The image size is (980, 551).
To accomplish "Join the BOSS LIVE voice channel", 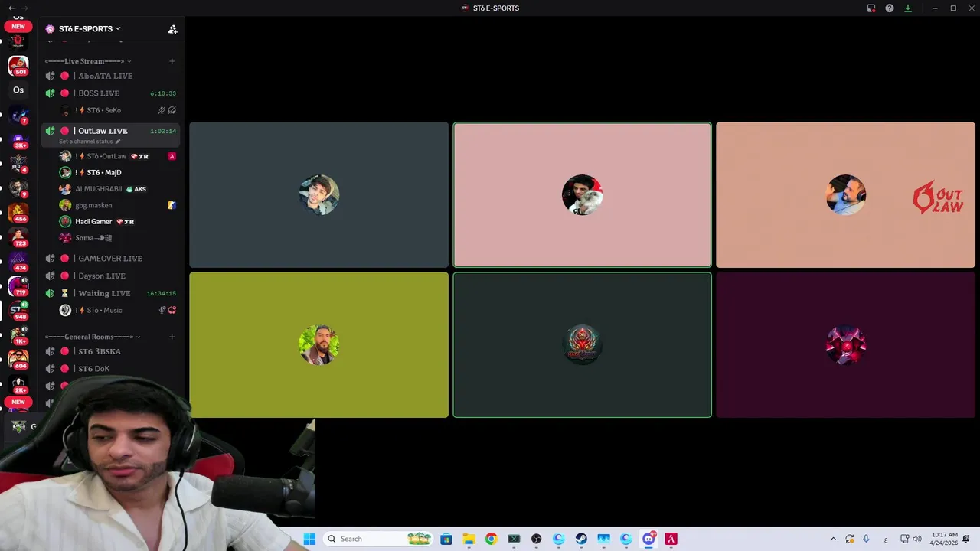I will (x=110, y=93).
